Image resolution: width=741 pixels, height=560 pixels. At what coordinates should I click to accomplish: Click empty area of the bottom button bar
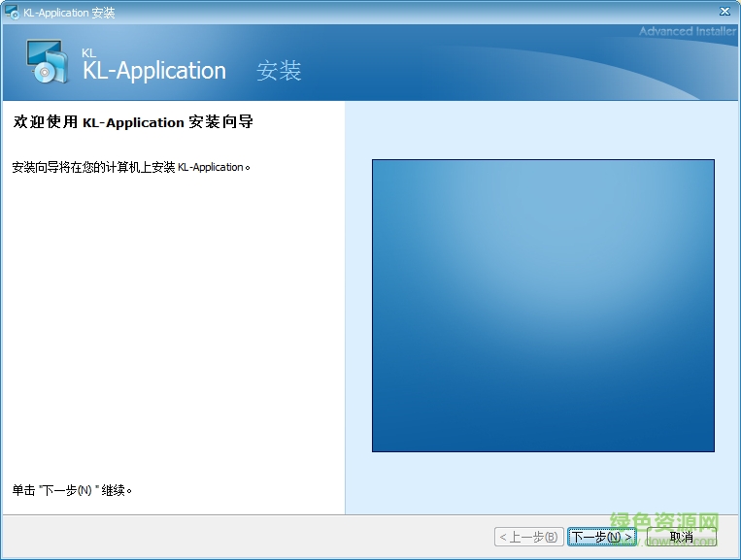243,537
